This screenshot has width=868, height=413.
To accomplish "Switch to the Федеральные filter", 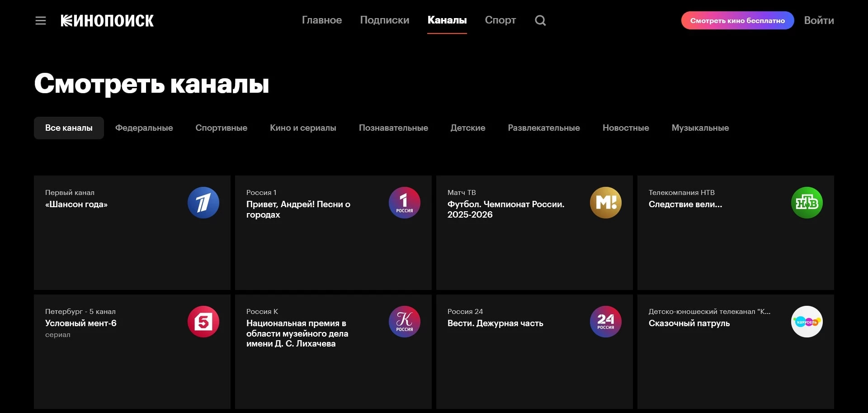I will pos(144,128).
